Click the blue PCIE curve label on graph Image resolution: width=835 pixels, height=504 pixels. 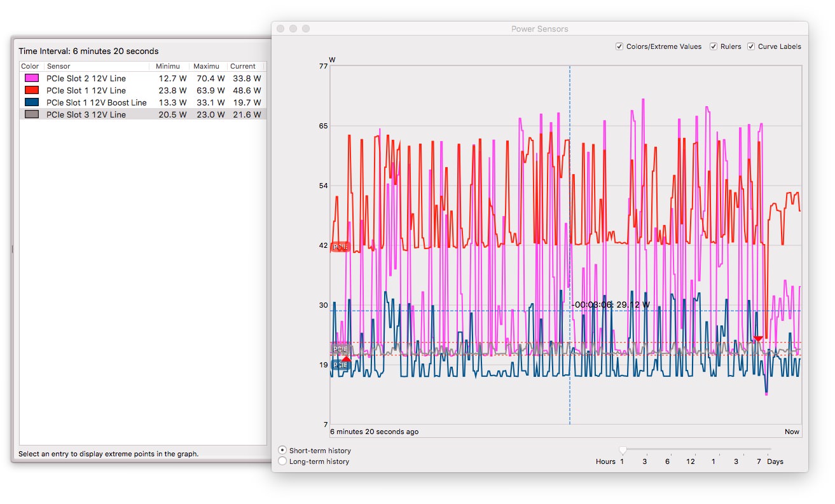340,365
